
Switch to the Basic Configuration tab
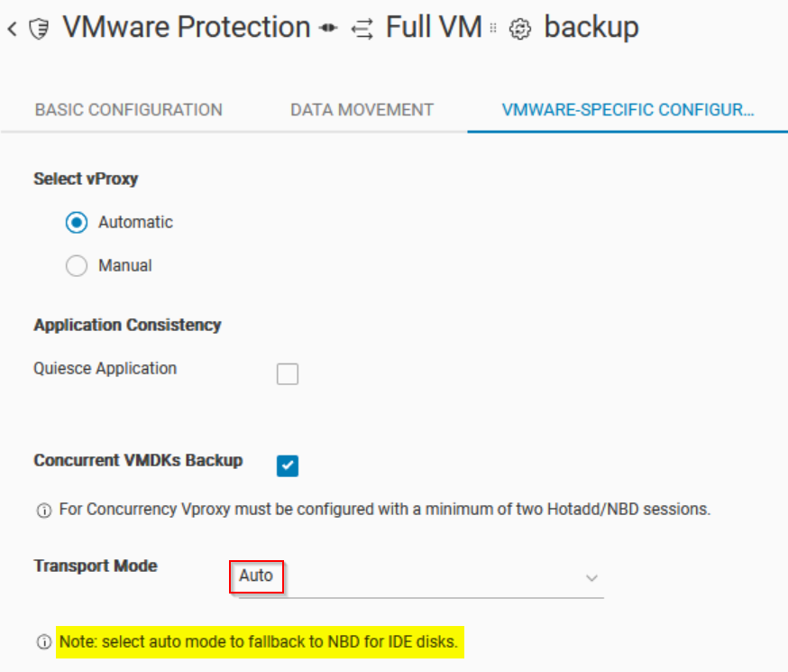pos(128,110)
